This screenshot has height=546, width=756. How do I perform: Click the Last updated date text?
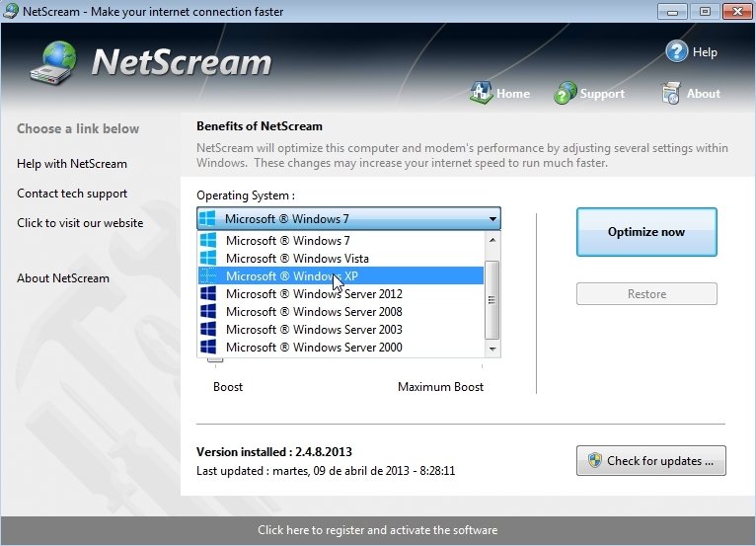pos(326,471)
